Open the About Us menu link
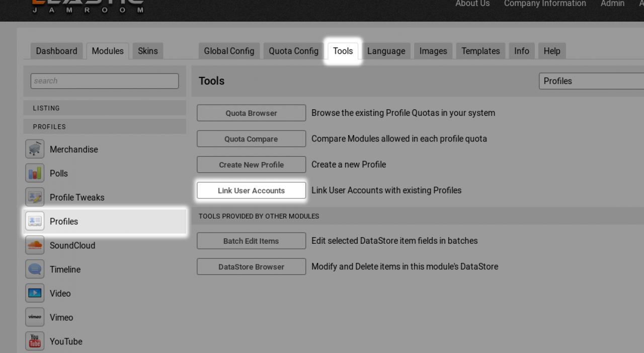644x353 pixels. [x=472, y=4]
